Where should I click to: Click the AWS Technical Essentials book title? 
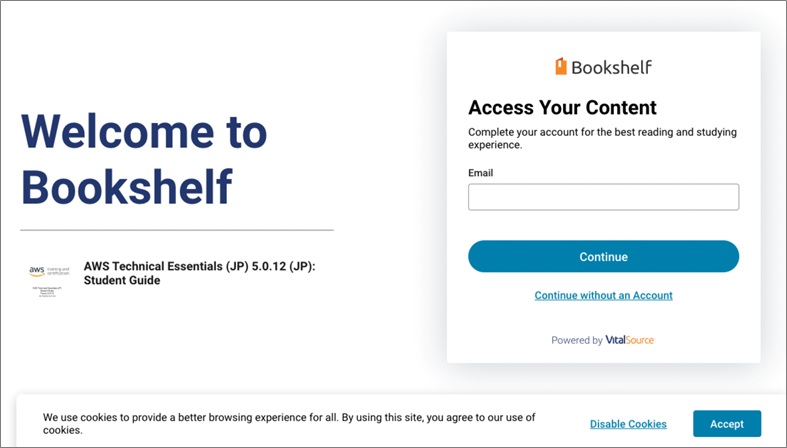pyautogui.click(x=206, y=266)
